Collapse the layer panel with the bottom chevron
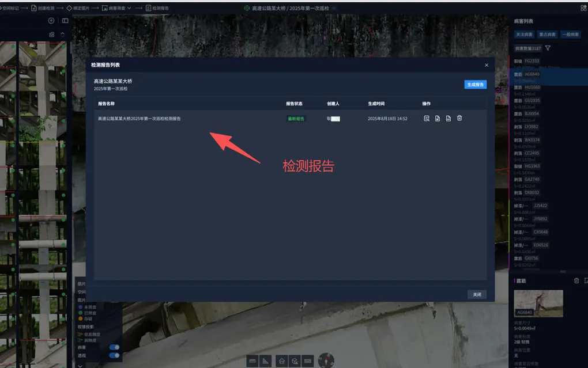The image size is (588, 368). coord(80,366)
